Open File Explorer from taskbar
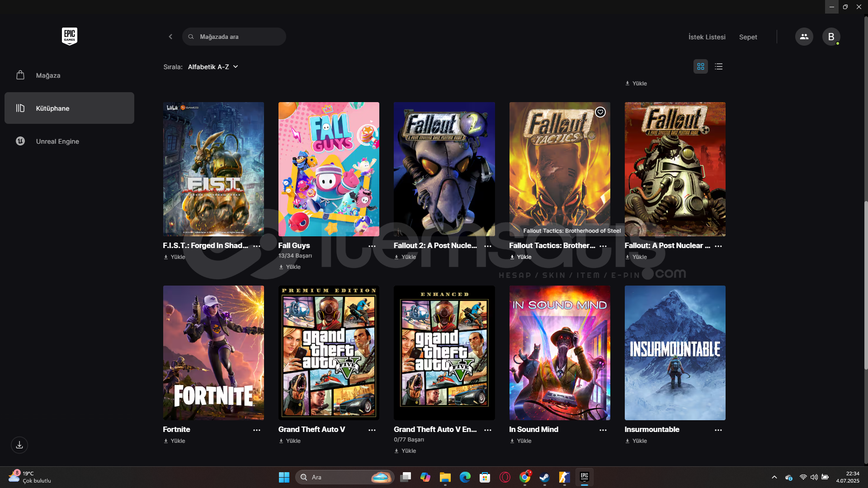Screen dimensions: 868x488 (445, 477)
